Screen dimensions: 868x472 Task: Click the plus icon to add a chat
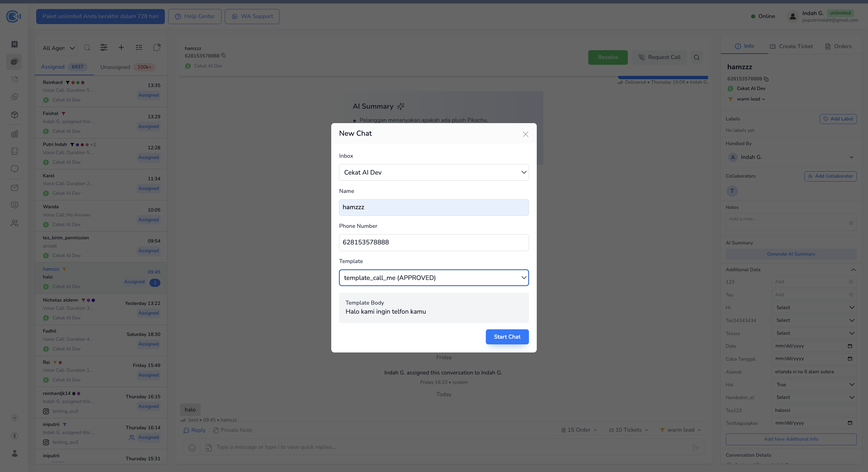pyautogui.click(x=121, y=48)
